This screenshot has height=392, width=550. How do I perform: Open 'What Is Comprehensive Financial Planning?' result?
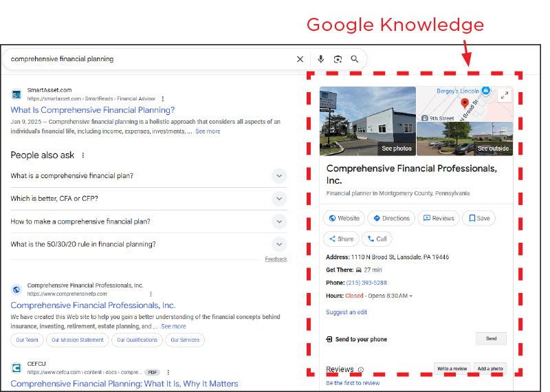93,110
